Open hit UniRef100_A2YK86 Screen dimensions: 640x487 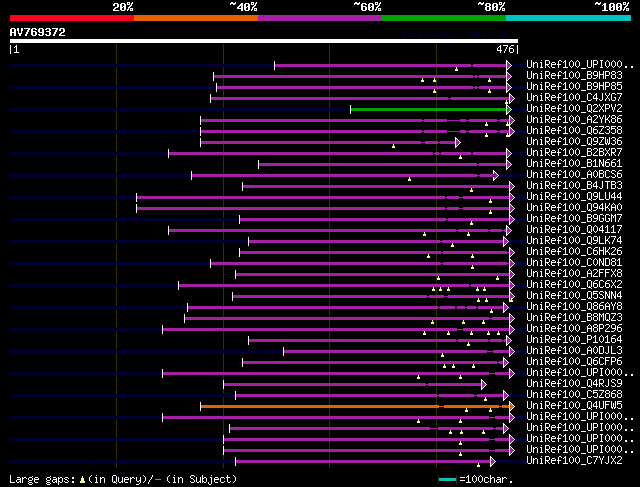pyautogui.click(x=574, y=120)
